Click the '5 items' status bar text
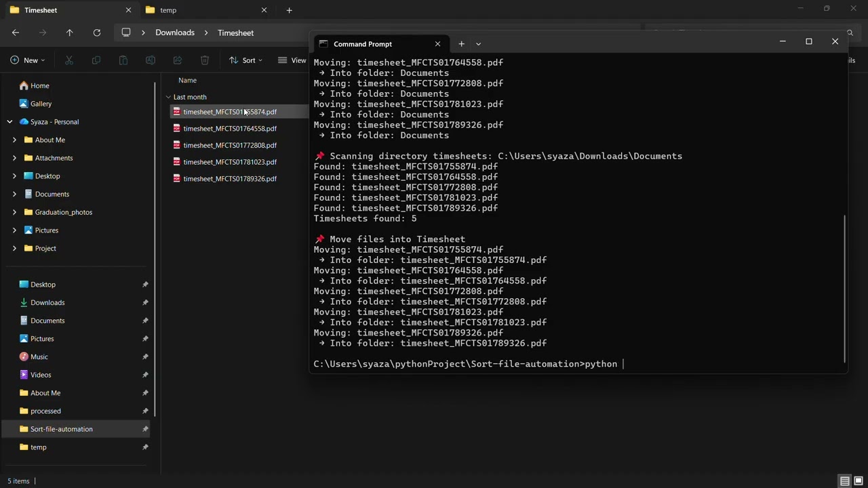868x488 pixels. 18,481
